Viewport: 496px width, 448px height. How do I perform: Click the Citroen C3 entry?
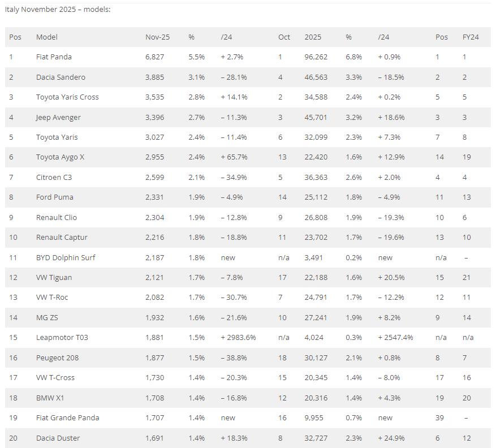(54, 177)
